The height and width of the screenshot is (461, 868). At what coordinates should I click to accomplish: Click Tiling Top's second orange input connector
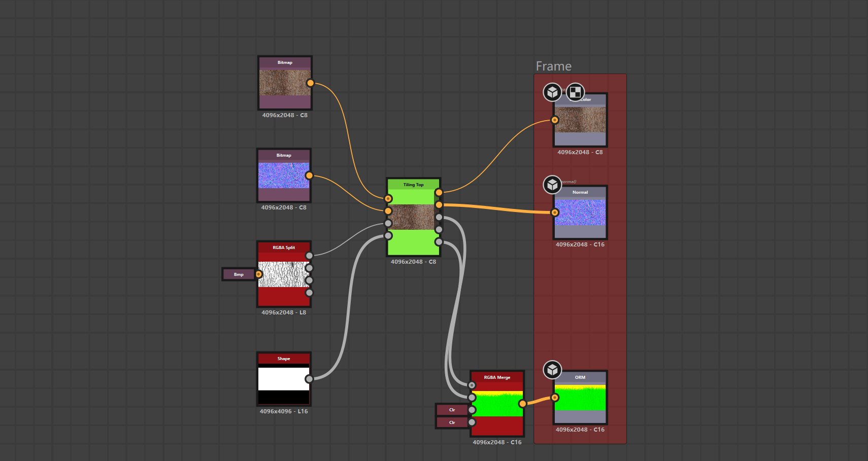(x=388, y=210)
